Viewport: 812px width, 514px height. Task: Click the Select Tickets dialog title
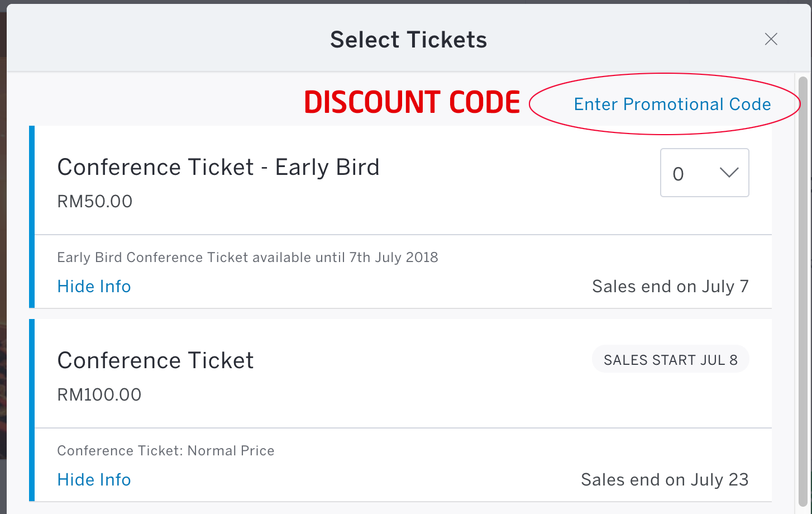point(408,40)
